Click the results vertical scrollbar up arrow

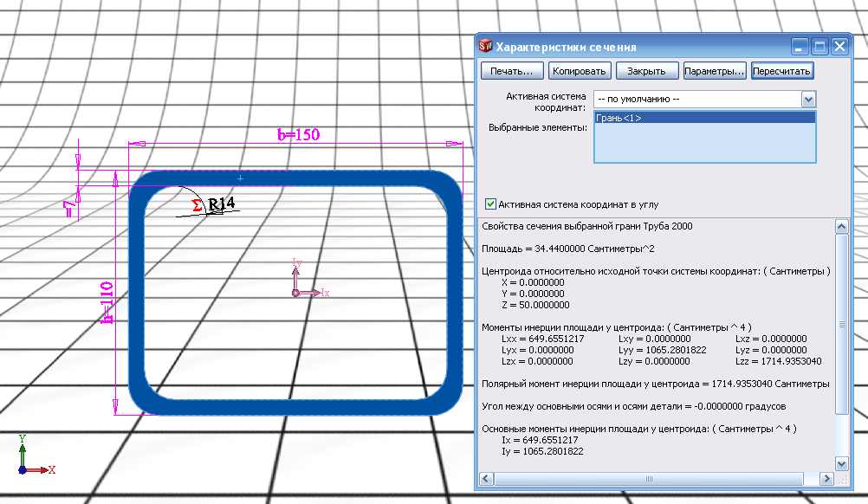(x=840, y=227)
